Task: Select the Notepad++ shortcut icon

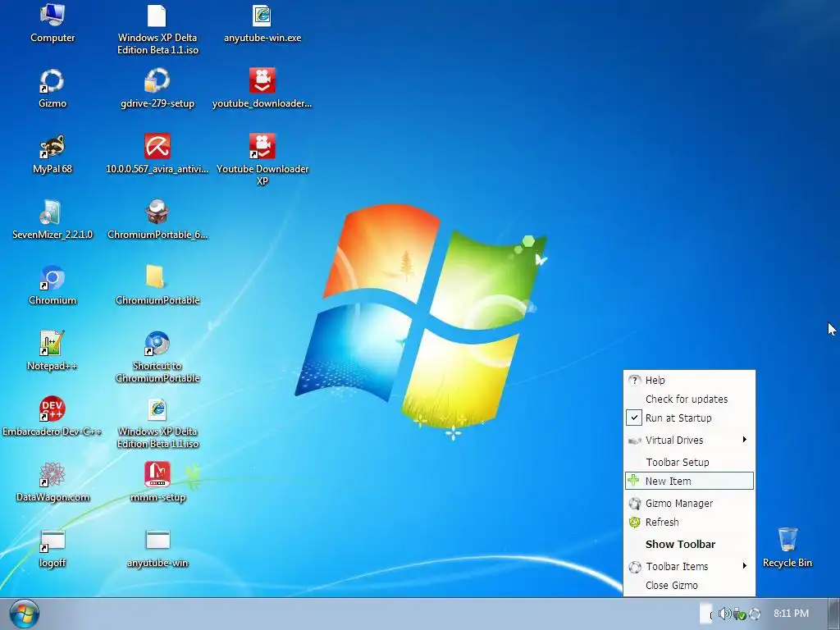Action: pos(52,344)
